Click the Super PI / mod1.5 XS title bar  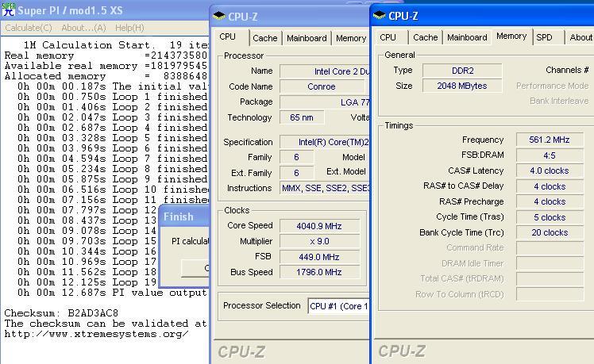pos(105,10)
